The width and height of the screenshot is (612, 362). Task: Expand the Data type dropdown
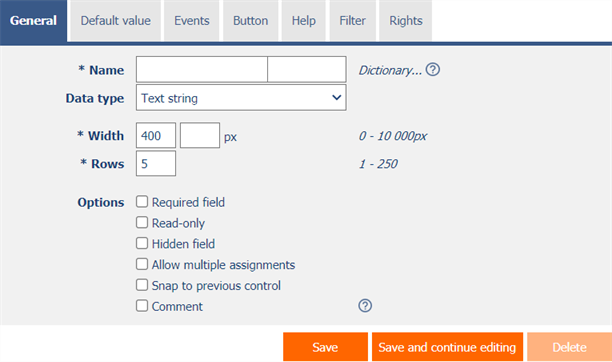click(x=241, y=98)
